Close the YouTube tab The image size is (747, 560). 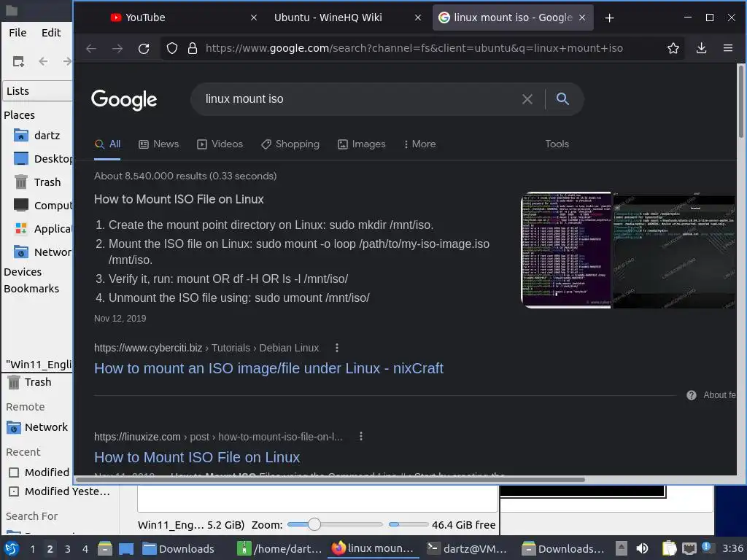click(253, 17)
